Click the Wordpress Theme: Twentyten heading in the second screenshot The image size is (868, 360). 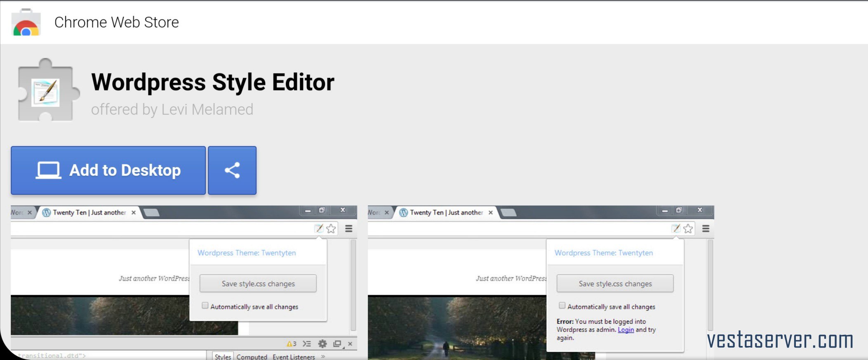604,253
